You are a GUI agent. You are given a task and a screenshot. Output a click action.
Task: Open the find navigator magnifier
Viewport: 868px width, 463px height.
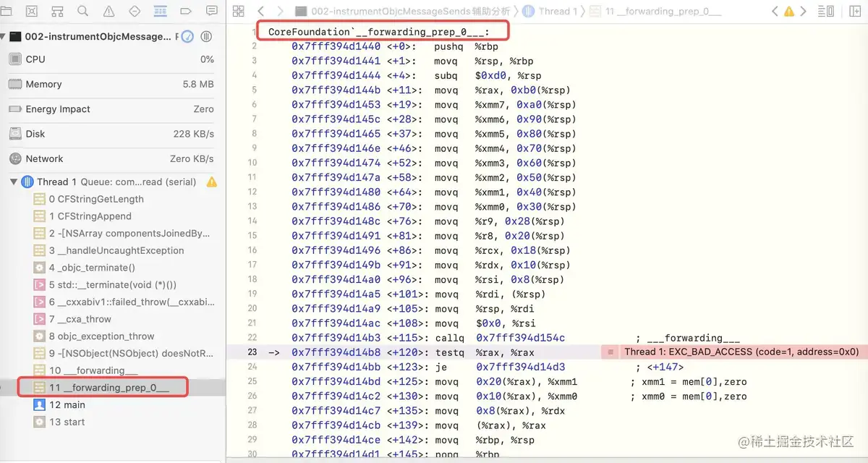pyautogui.click(x=83, y=11)
